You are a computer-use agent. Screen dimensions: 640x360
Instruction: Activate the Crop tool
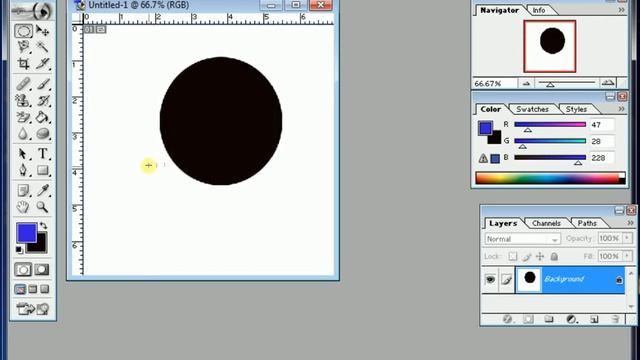(23, 63)
